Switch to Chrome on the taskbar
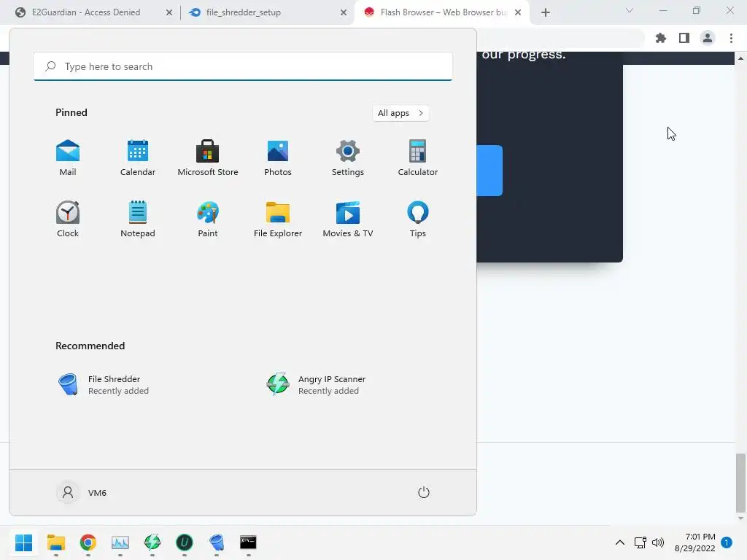This screenshot has width=747, height=560. click(x=88, y=542)
